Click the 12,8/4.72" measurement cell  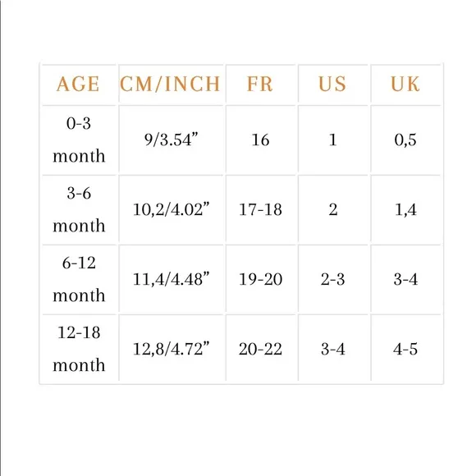coord(172,349)
